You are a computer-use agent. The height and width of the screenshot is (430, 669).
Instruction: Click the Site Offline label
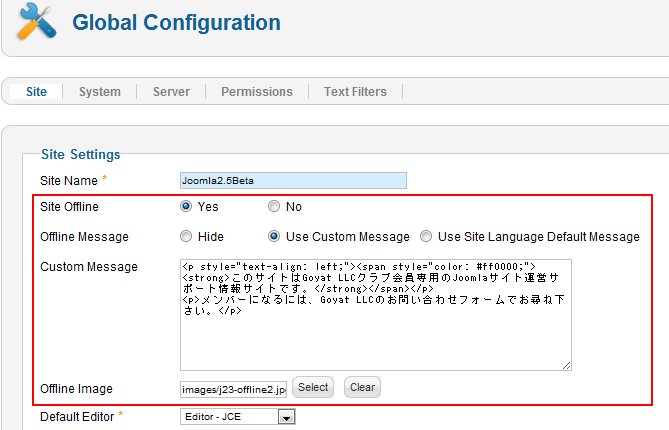69,207
